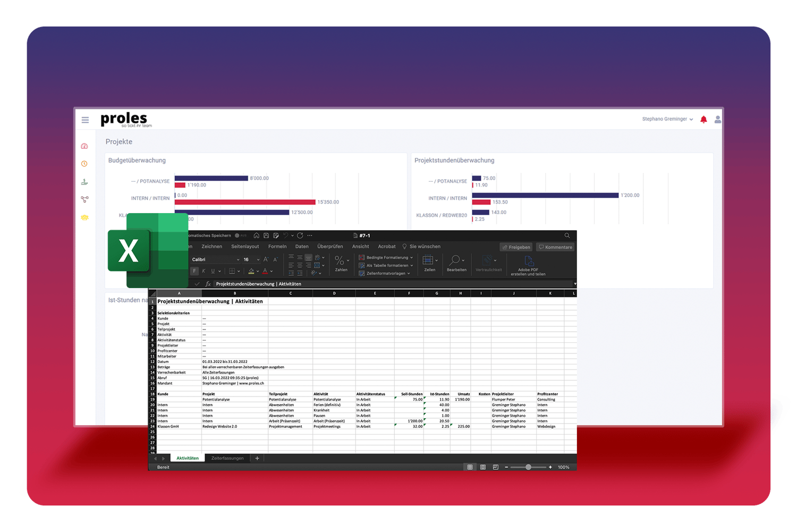Open the Zellen dropdown
Image resolution: width=797 pixels, height=532 pixels.
tap(430, 263)
